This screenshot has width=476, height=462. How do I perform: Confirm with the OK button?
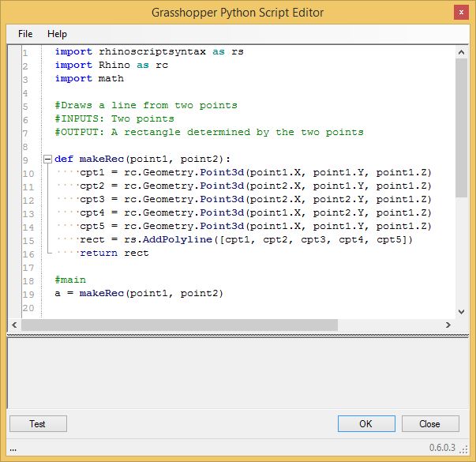tap(366, 424)
